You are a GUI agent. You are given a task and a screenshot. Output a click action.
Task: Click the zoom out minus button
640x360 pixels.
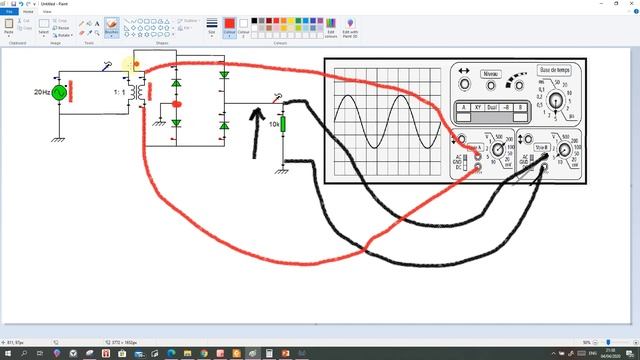pos(596,342)
